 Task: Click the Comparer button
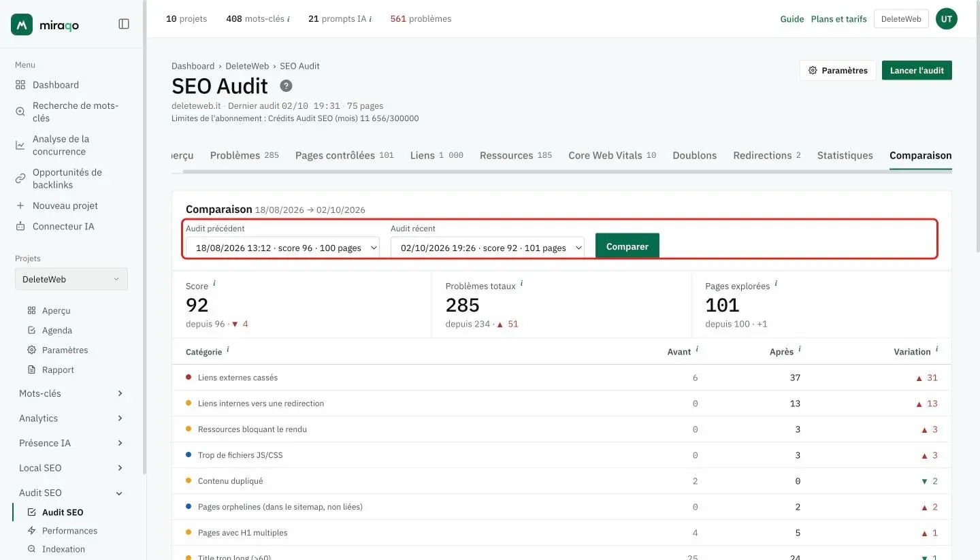tap(627, 246)
